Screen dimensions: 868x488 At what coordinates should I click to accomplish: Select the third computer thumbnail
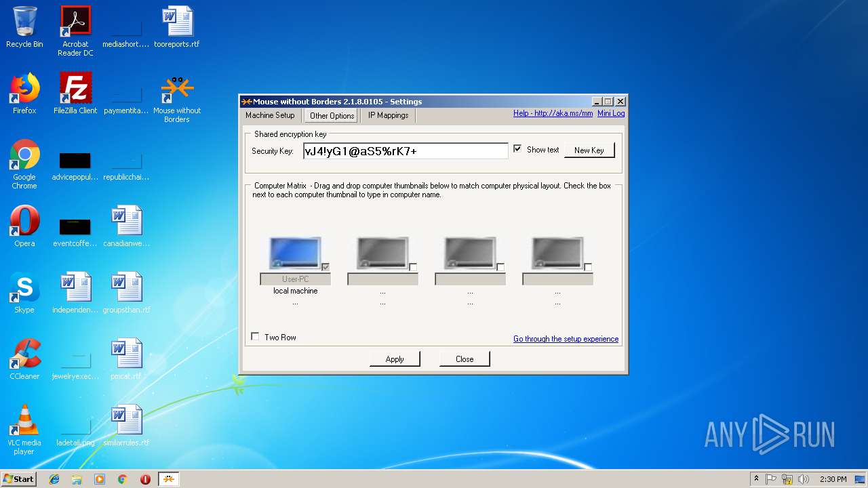pyautogui.click(x=470, y=253)
